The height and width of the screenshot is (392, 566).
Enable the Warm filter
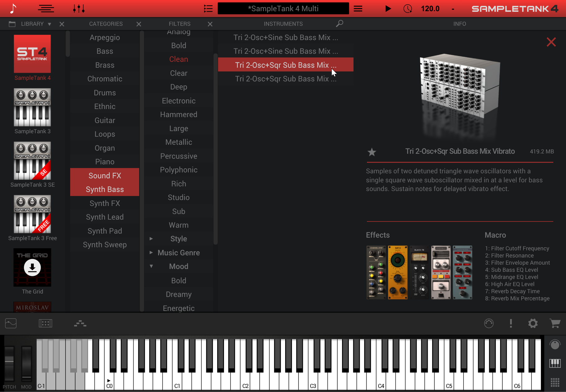[179, 225]
